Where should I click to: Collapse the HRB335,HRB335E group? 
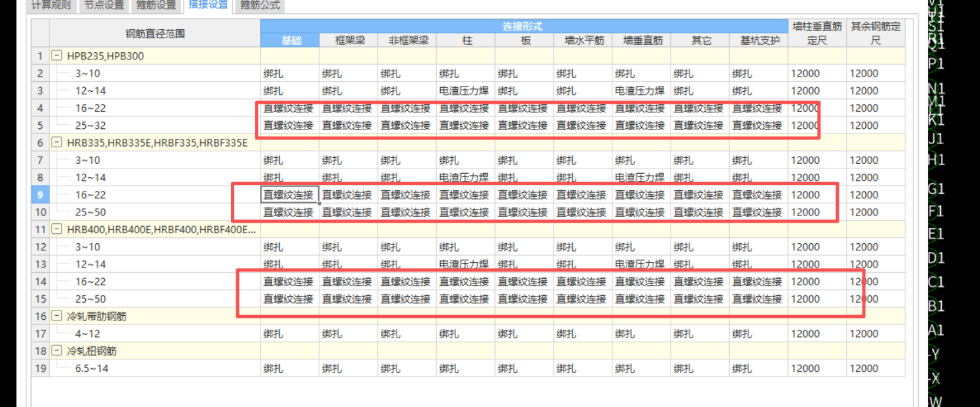point(58,142)
